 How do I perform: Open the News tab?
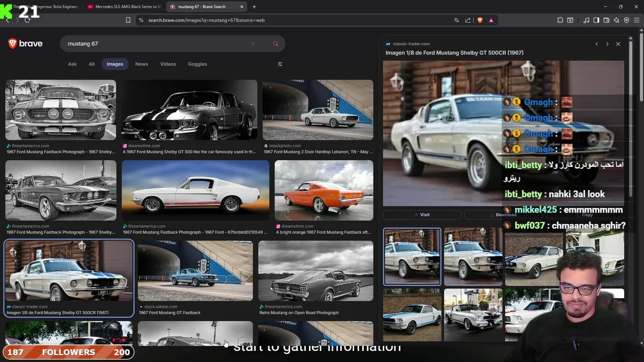(x=141, y=64)
